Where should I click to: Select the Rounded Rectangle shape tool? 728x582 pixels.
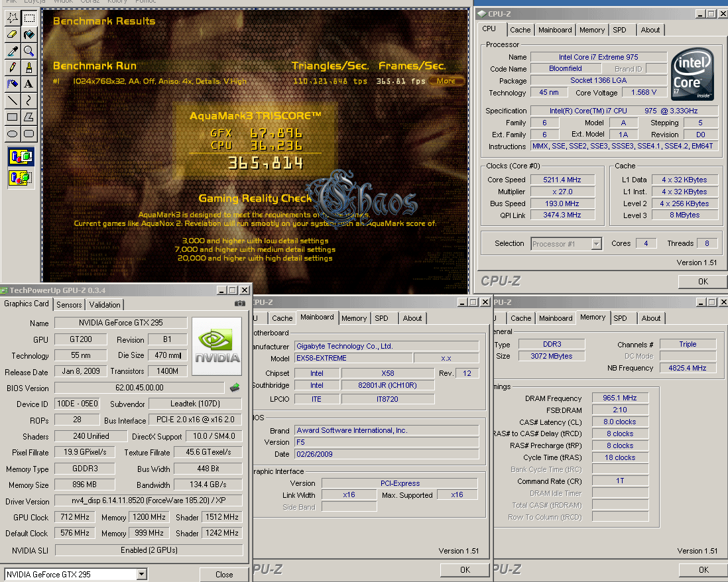pos(29,134)
